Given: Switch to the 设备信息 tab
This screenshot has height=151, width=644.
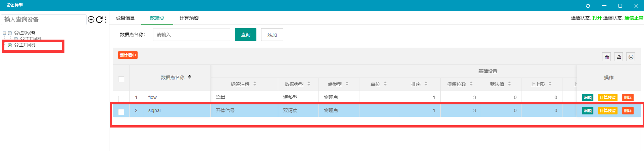Looking at the screenshot, I should tap(125, 18).
